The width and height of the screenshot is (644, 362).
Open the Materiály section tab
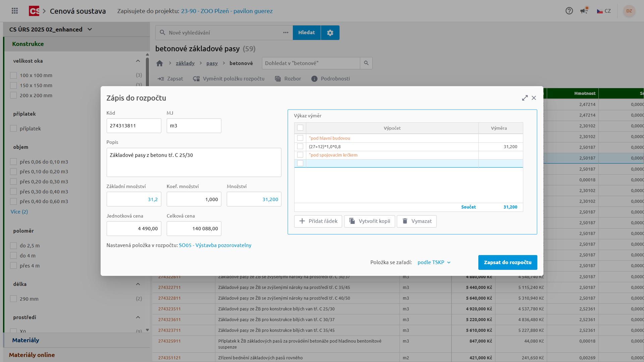click(x=25, y=340)
